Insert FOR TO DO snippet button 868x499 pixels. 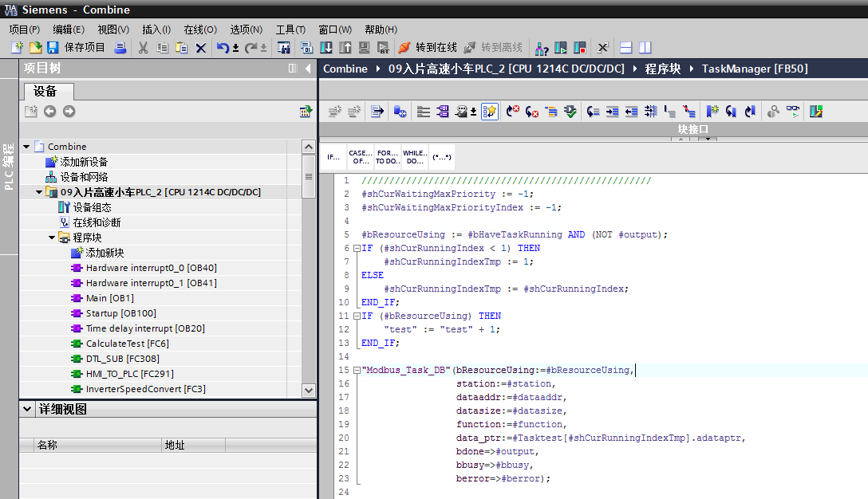388,157
